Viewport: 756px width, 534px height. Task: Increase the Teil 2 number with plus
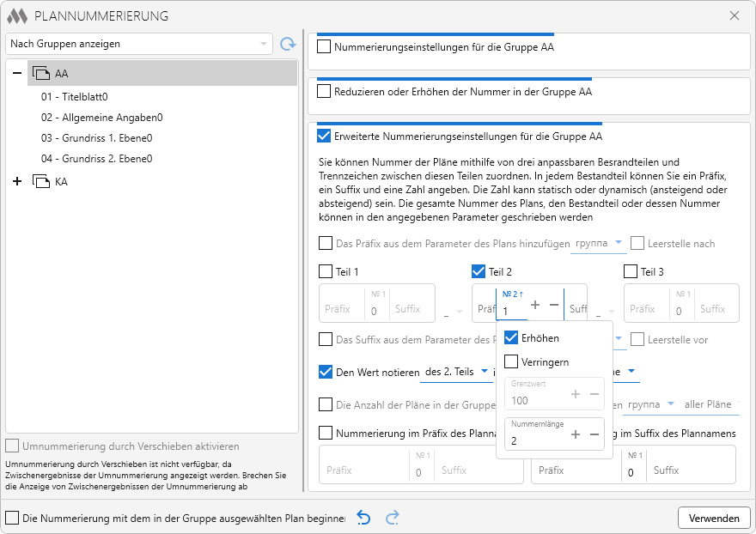click(535, 305)
